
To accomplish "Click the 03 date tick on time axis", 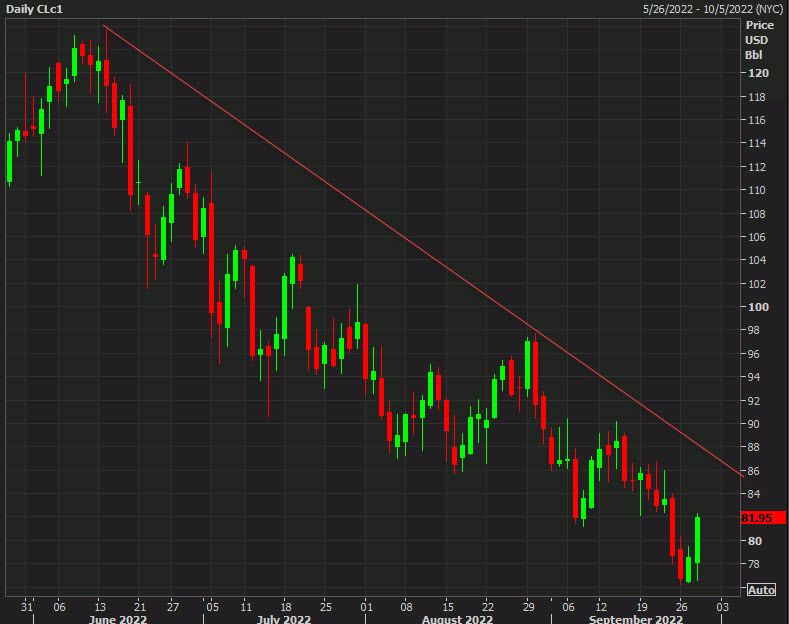I will tap(724, 606).
